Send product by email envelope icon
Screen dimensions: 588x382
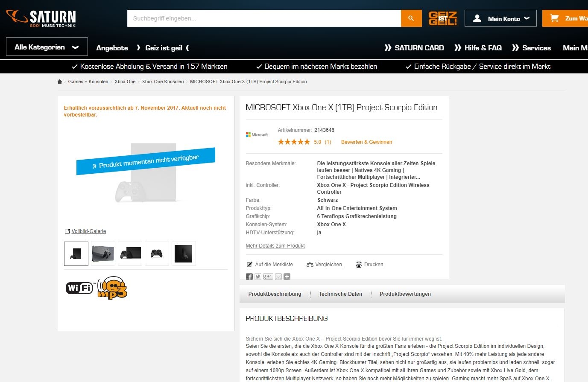[x=278, y=277]
